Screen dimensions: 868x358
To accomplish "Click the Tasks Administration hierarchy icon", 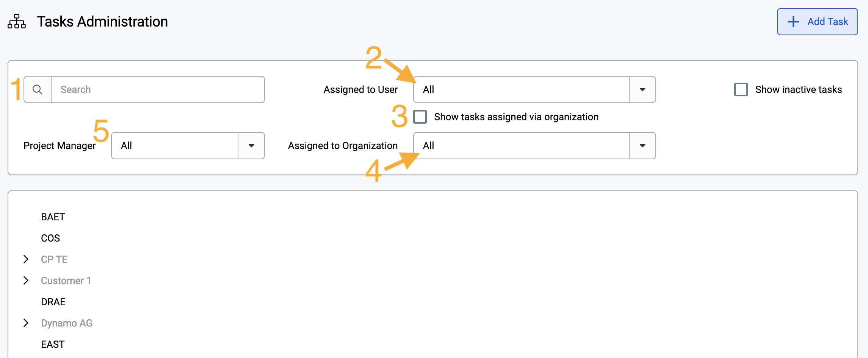I will pos(17,22).
